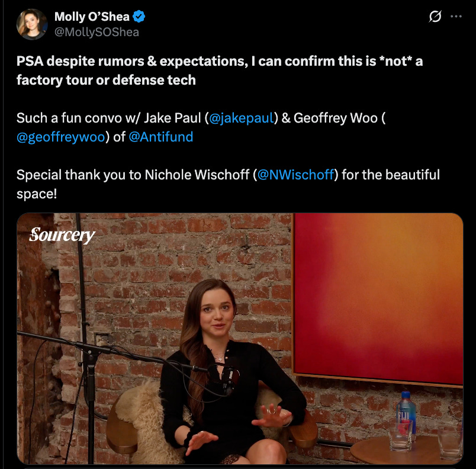
Task: Visit the @Antifund mention link
Action: coord(161,137)
